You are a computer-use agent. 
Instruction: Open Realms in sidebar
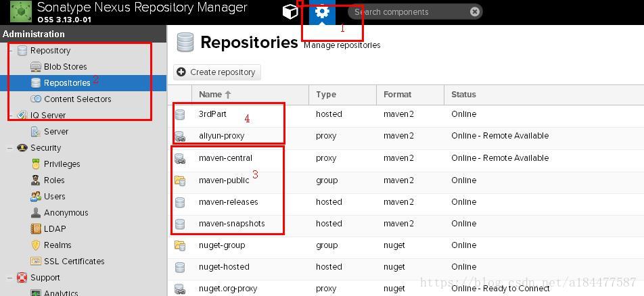tap(57, 245)
